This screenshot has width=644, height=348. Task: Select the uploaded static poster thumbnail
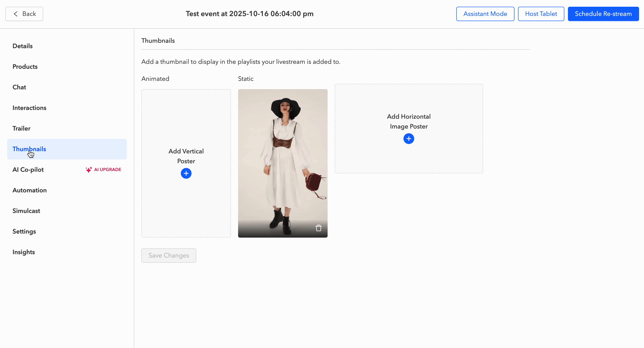coord(282,155)
